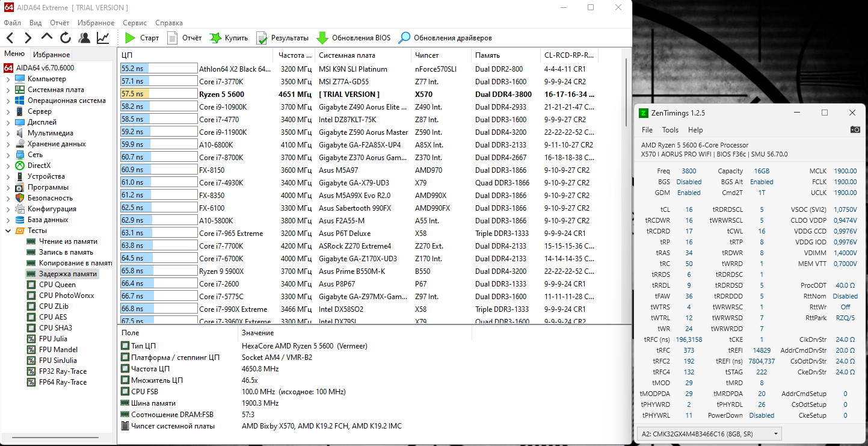Switch to the Избранное sidebar tab
Viewport: 868px width, 446px height.
point(52,54)
